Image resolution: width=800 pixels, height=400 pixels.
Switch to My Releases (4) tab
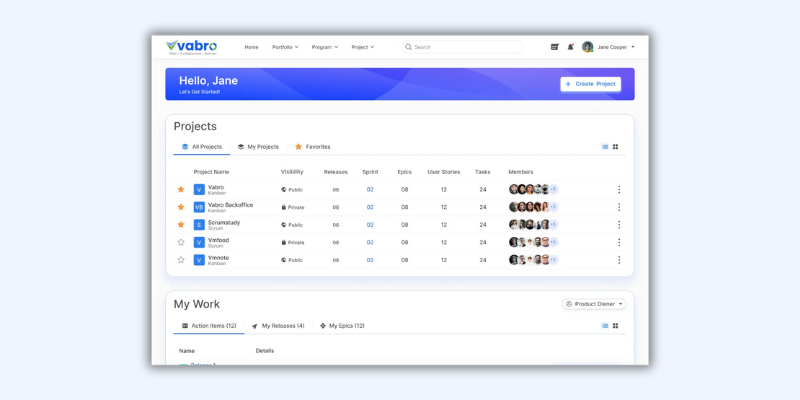(x=278, y=326)
